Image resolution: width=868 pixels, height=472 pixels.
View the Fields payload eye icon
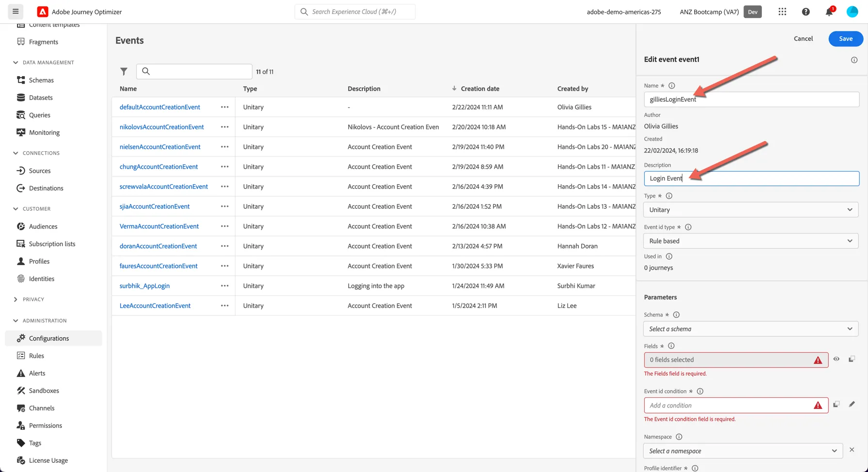[837, 359]
